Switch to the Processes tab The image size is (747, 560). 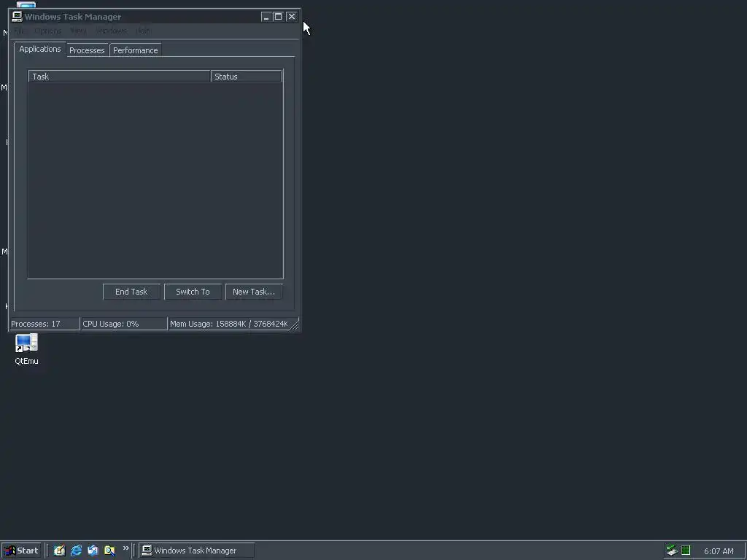[88, 50]
